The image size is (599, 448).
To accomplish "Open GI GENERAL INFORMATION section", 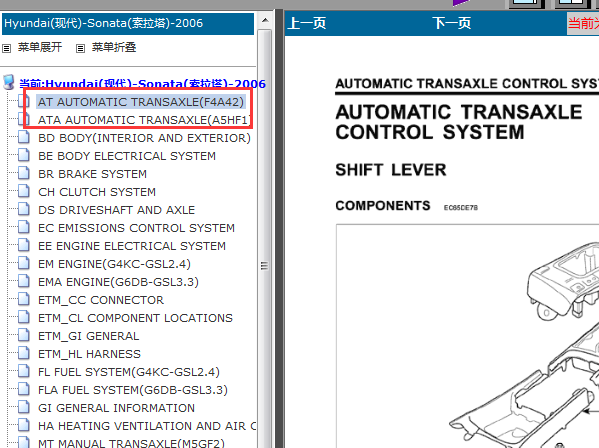I will click(117, 408).
